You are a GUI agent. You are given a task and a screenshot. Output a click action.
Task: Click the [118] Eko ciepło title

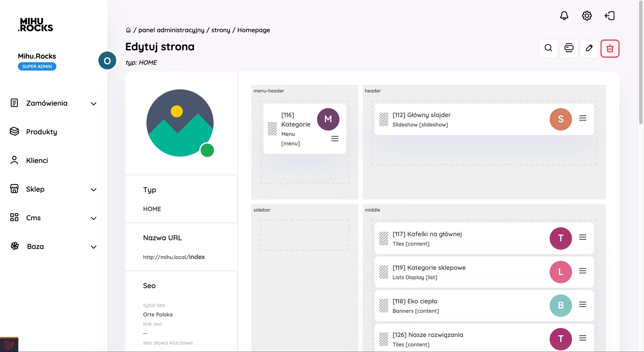click(x=415, y=301)
